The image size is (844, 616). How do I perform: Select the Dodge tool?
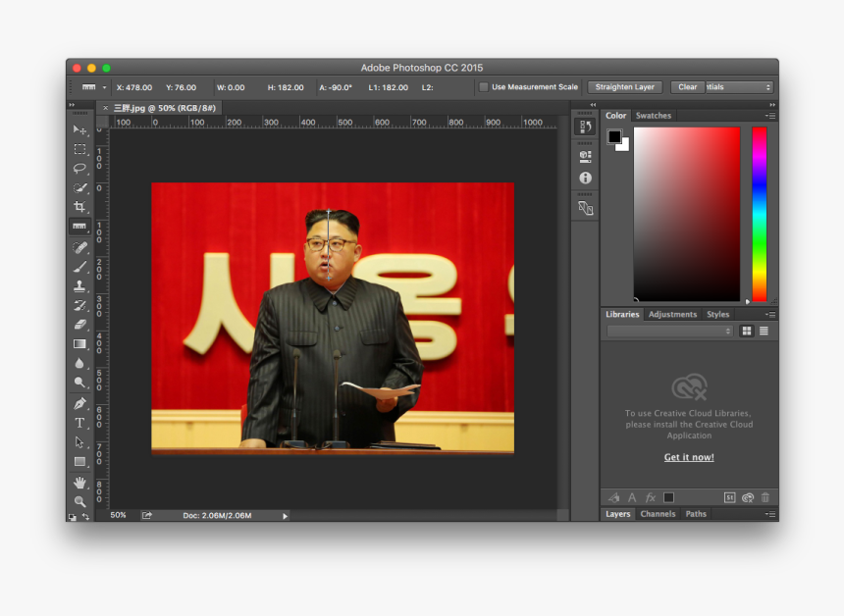click(79, 383)
